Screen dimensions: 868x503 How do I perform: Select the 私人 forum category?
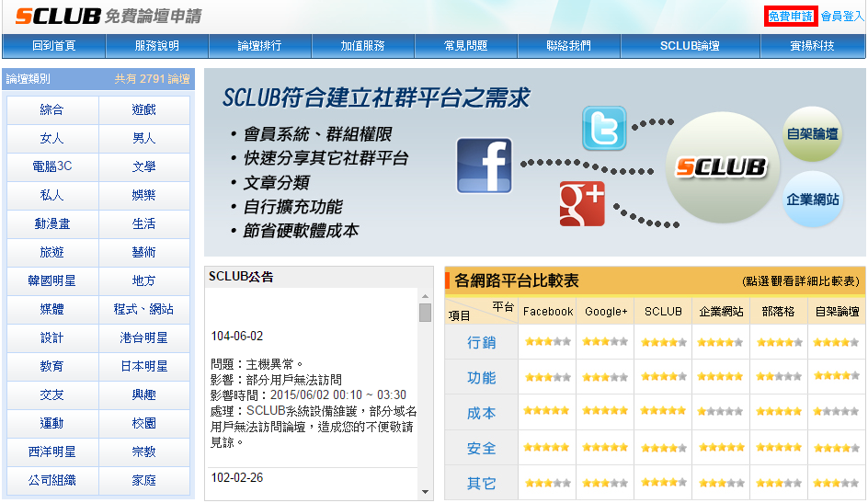coord(52,195)
